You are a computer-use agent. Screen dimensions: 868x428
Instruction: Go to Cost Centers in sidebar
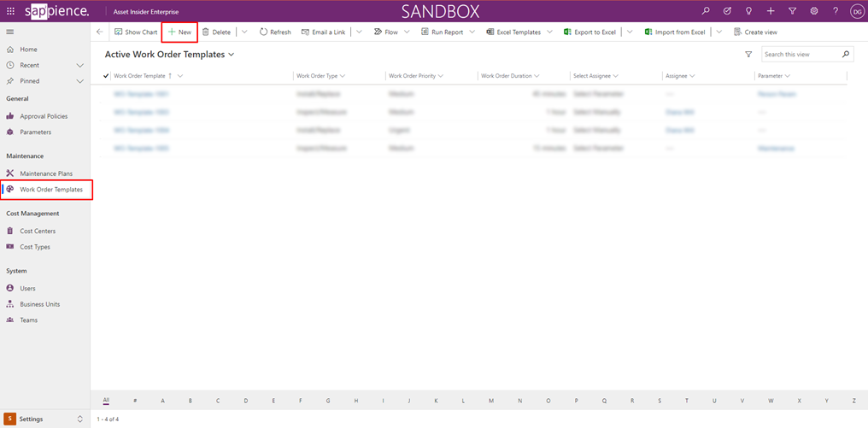click(x=38, y=231)
